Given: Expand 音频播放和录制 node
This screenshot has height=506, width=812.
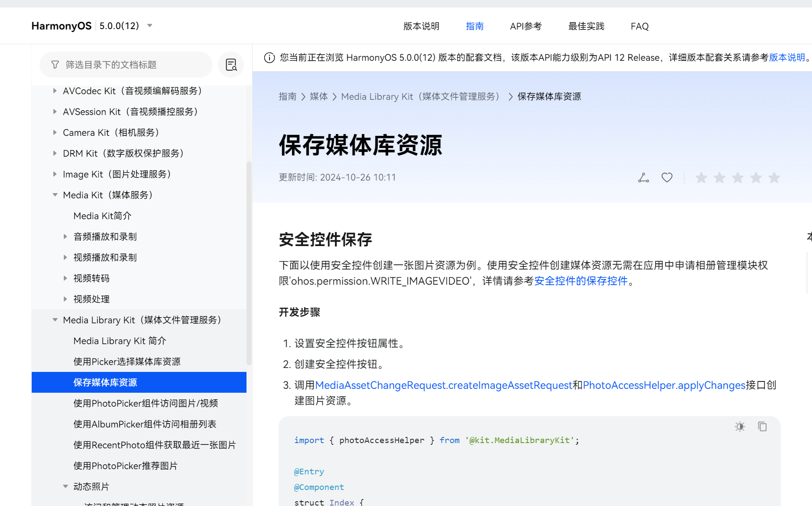Looking at the screenshot, I should (65, 237).
